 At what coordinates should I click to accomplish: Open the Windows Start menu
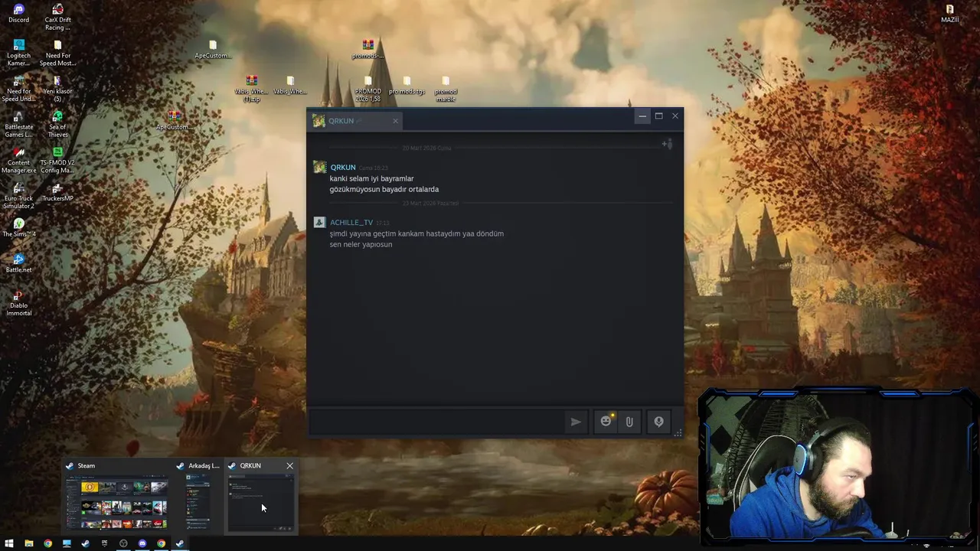[x=9, y=543]
